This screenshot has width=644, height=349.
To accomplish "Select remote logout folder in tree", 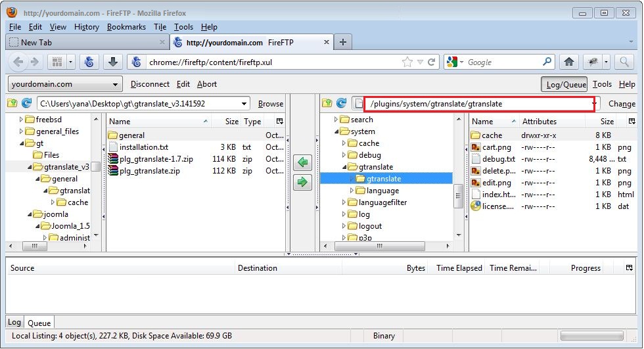I will click(x=370, y=226).
